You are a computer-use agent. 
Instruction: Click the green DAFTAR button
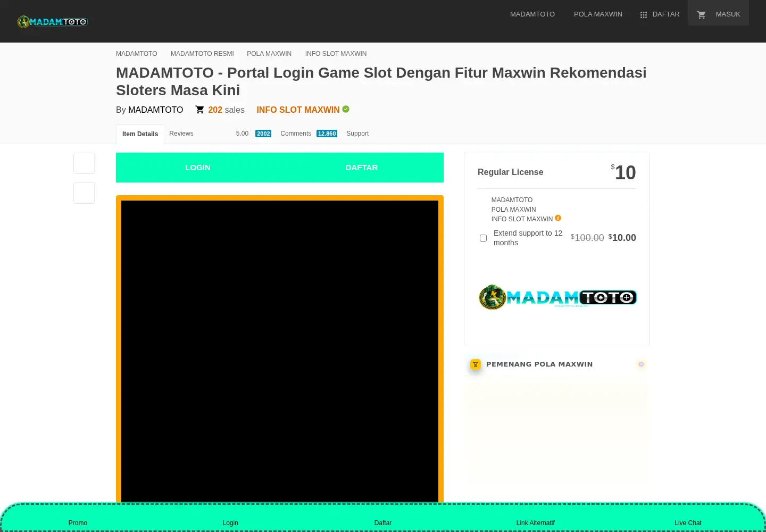pyautogui.click(x=362, y=168)
